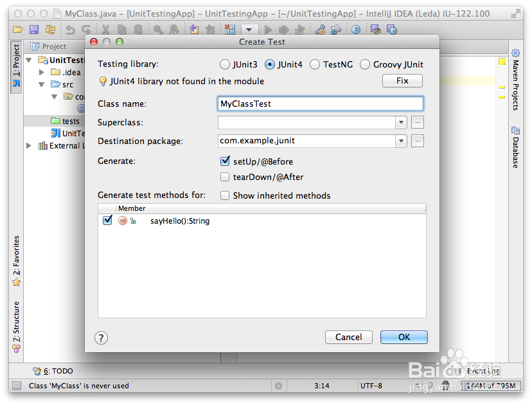Screen dimensions: 532x405
Task: Click the Synchronize toolbar icon
Action: click(x=50, y=30)
